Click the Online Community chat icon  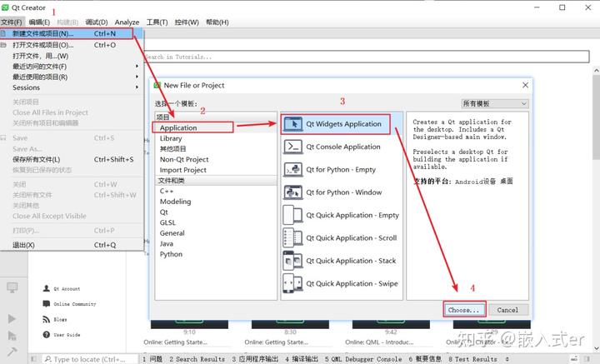pyautogui.click(x=47, y=303)
